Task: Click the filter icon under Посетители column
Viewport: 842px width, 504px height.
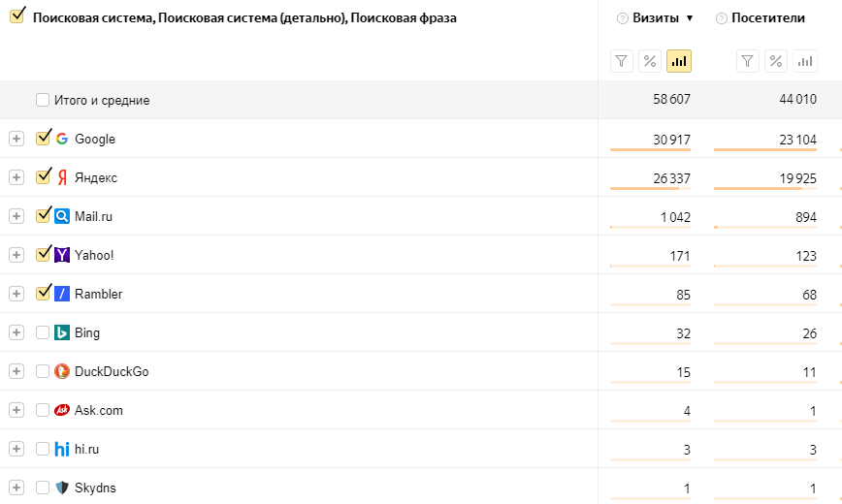Action: point(747,61)
